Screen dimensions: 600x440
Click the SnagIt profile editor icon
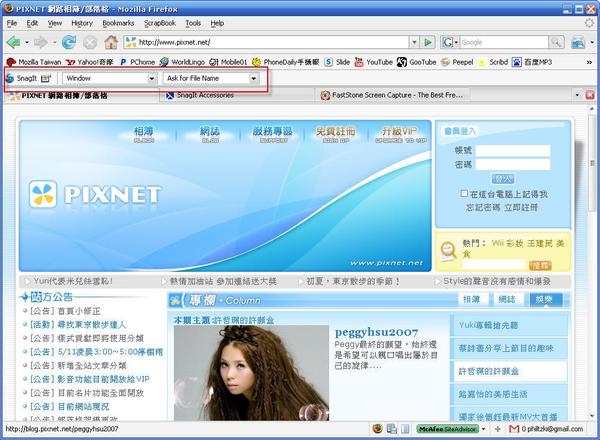46,78
